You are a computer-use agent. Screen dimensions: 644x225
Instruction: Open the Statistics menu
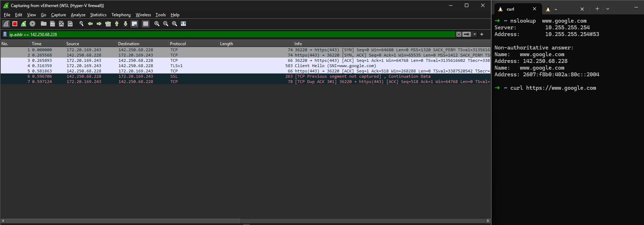coord(98,15)
